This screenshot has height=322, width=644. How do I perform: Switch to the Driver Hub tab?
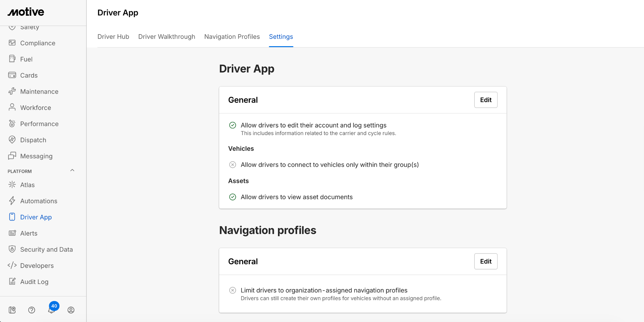click(x=113, y=37)
